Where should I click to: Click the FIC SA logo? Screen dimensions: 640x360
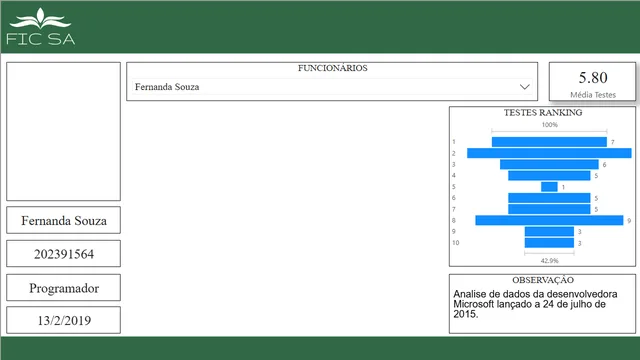point(40,27)
